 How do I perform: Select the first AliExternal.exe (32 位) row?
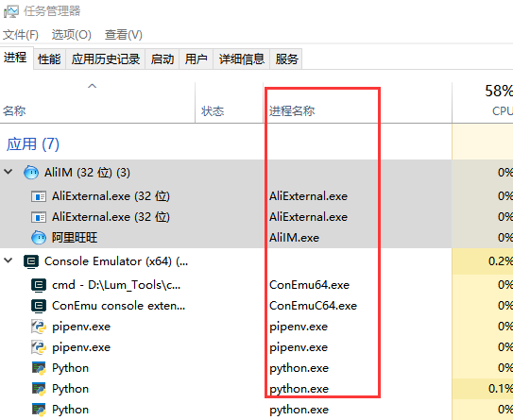[257, 196]
